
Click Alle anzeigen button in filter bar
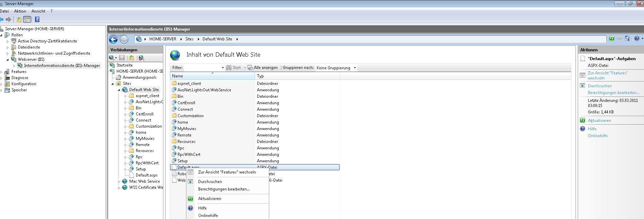point(262,68)
